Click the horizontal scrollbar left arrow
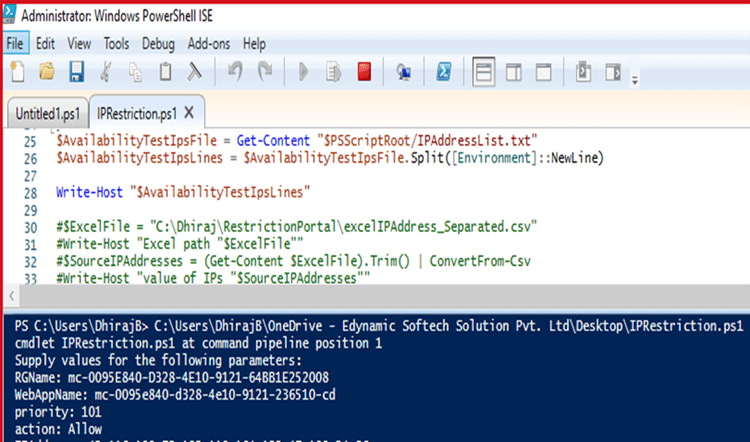The width and height of the screenshot is (750, 442). tap(11, 296)
